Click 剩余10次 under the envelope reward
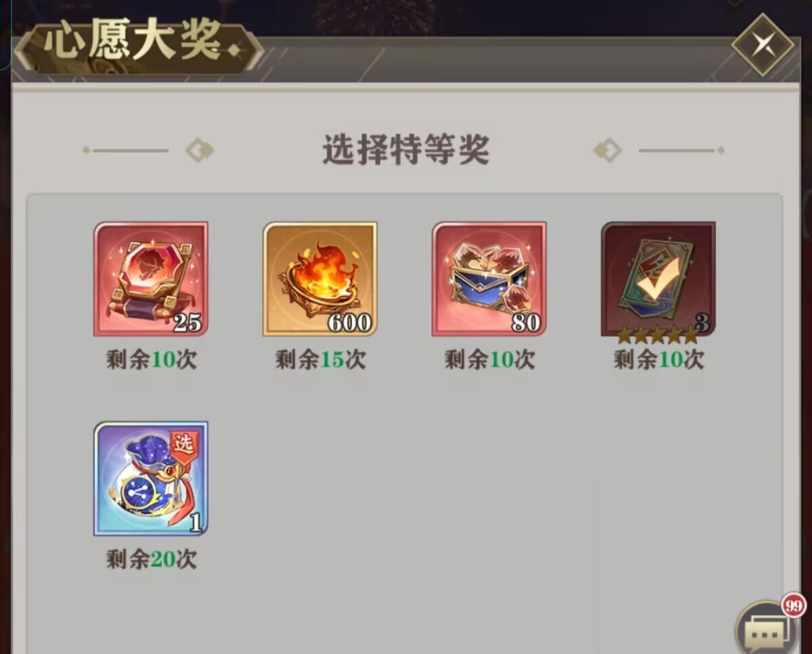The image size is (812, 654). pos(489,359)
